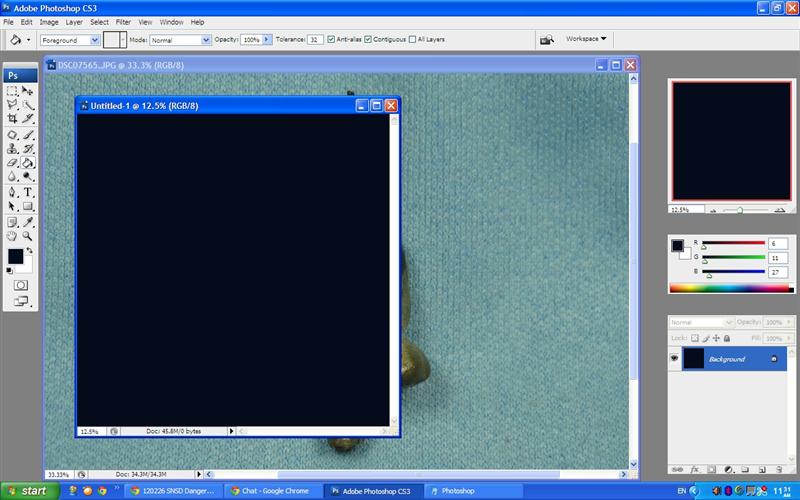Select the Eyedropper tool
The width and height of the screenshot is (800, 500).
(x=28, y=221)
